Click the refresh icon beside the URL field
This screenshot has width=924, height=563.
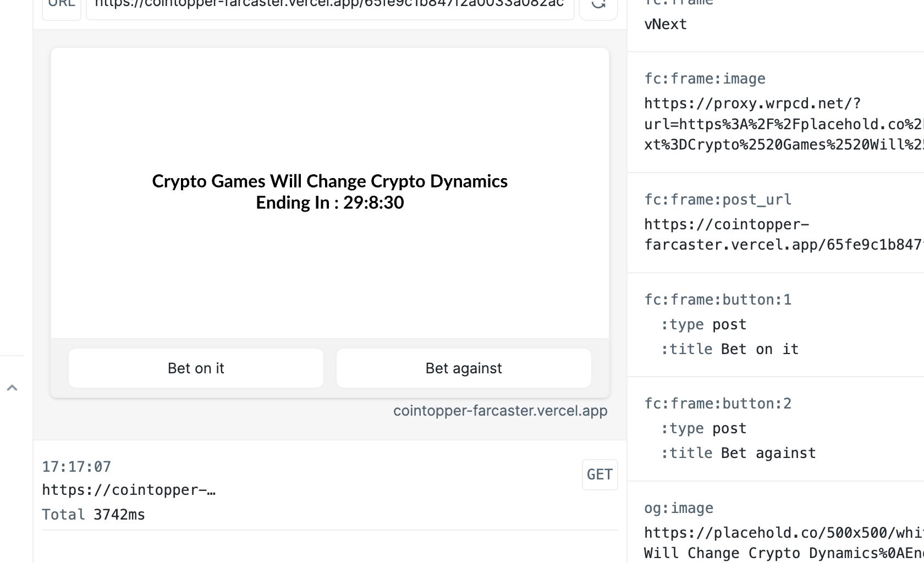pos(598,5)
